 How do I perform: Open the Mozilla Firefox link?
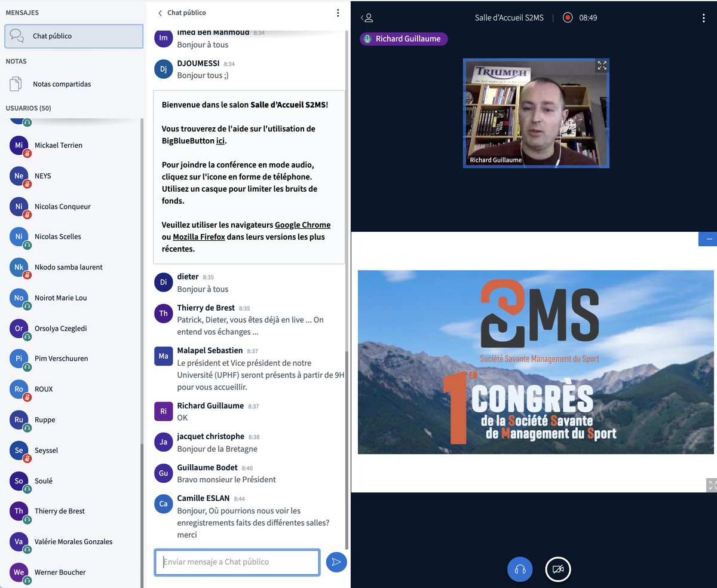tap(199, 237)
